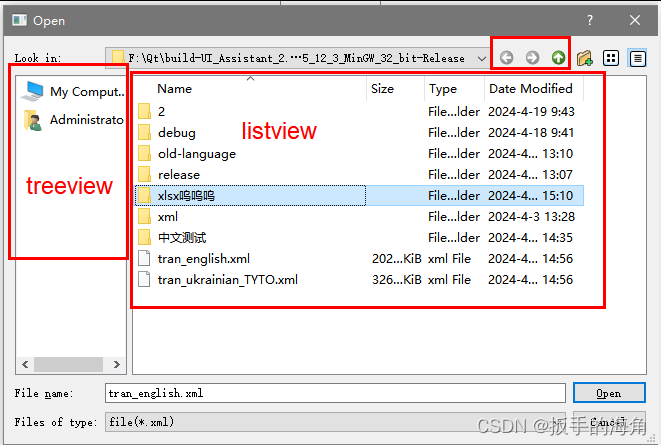661x445 pixels.
Task: Click sidebar scrollbar right arrow
Action: (x=117, y=365)
